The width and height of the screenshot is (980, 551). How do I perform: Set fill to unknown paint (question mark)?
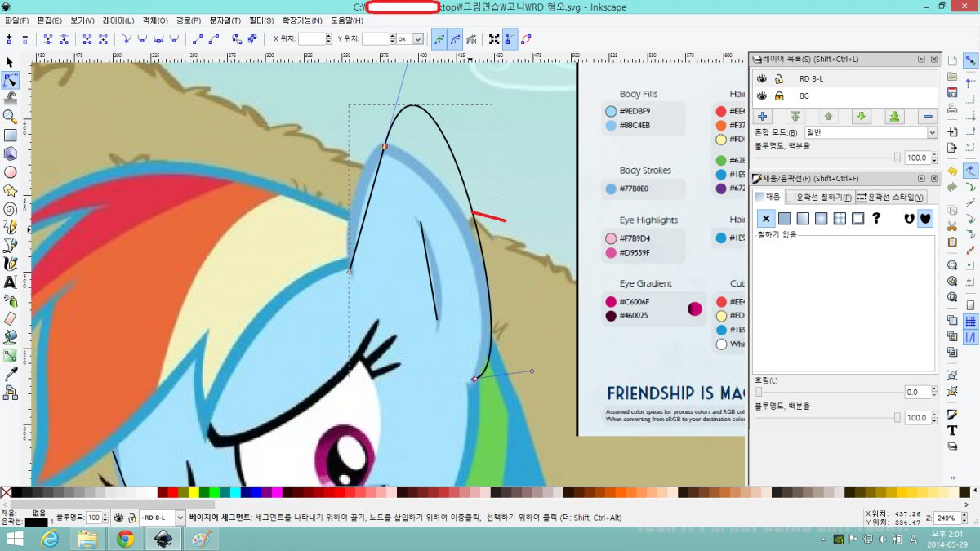point(876,218)
